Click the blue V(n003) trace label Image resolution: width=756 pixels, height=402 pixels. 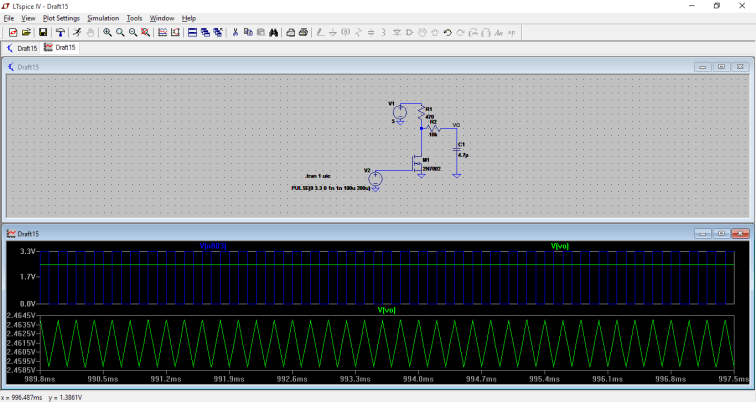coord(213,245)
